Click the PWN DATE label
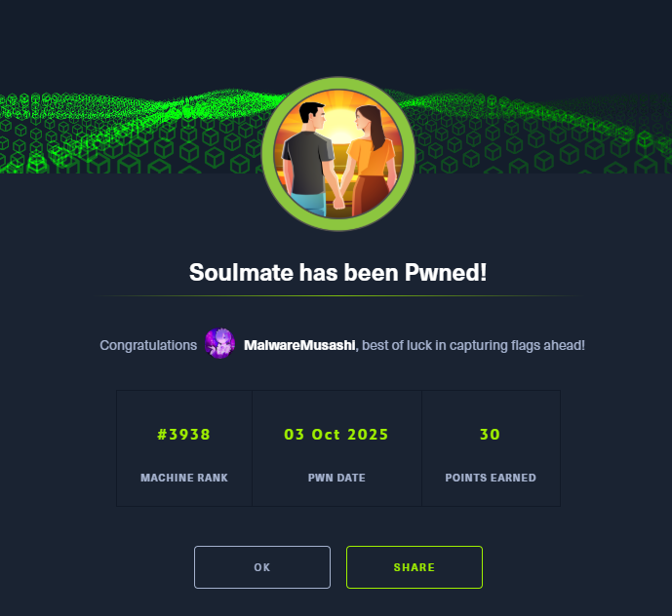The width and height of the screenshot is (672, 616). pyautogui.click(x=336, y=478)
